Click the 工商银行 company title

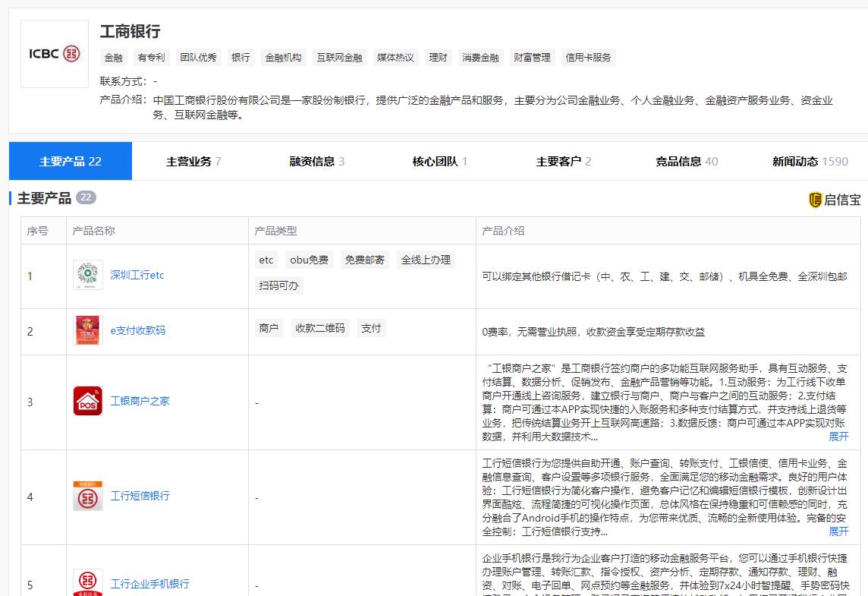(x=130, y=32)
